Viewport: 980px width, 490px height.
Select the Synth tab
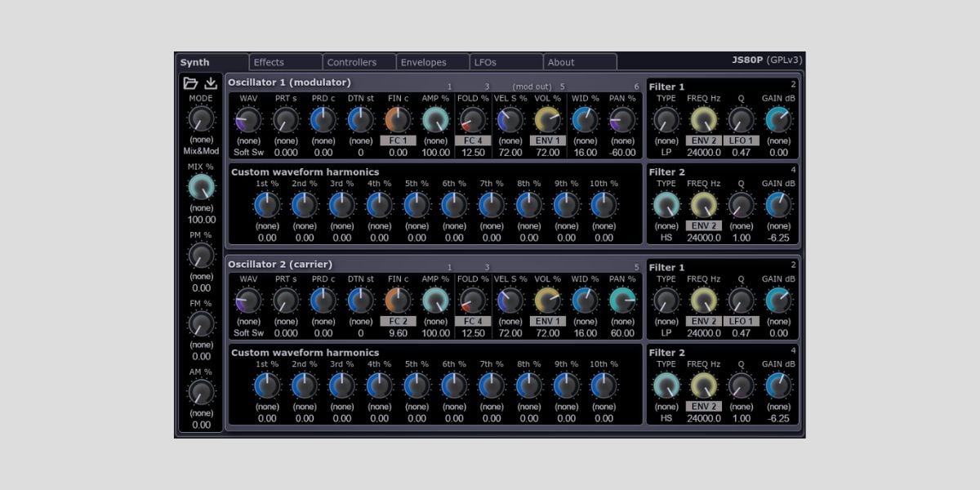[212, 62]
